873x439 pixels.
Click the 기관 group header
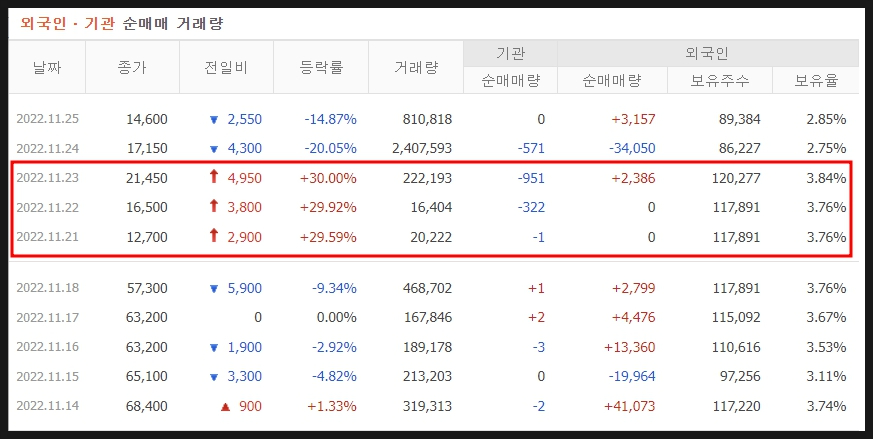511,54
